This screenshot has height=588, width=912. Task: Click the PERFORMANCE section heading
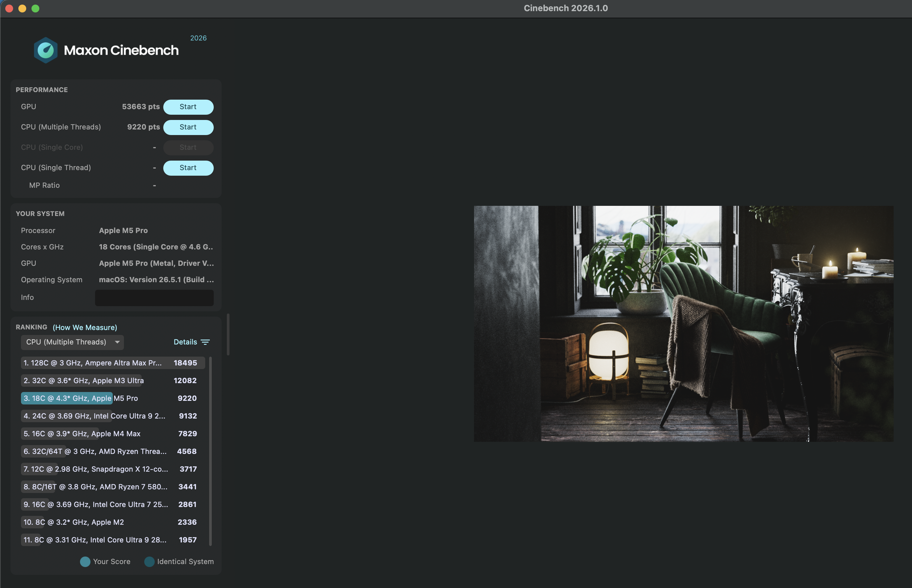point(42,90)
